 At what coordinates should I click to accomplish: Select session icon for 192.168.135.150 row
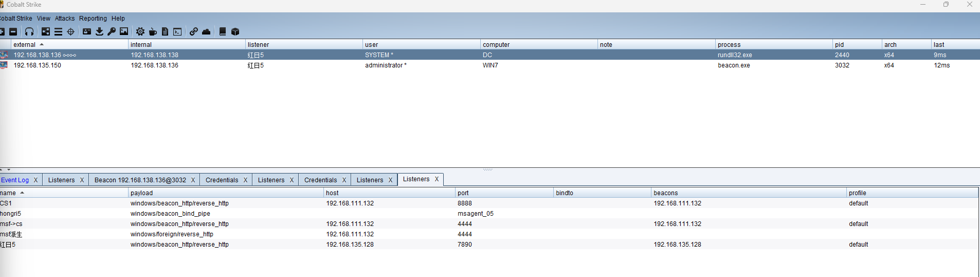pyautogui.click(x=4, y=65)
